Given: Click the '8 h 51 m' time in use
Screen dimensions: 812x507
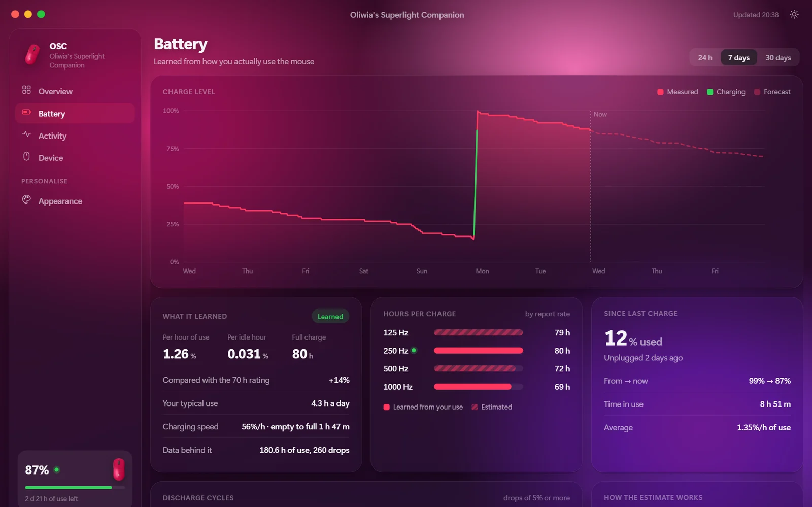Looking at the screenshot, I should click(x=775, y=404).
